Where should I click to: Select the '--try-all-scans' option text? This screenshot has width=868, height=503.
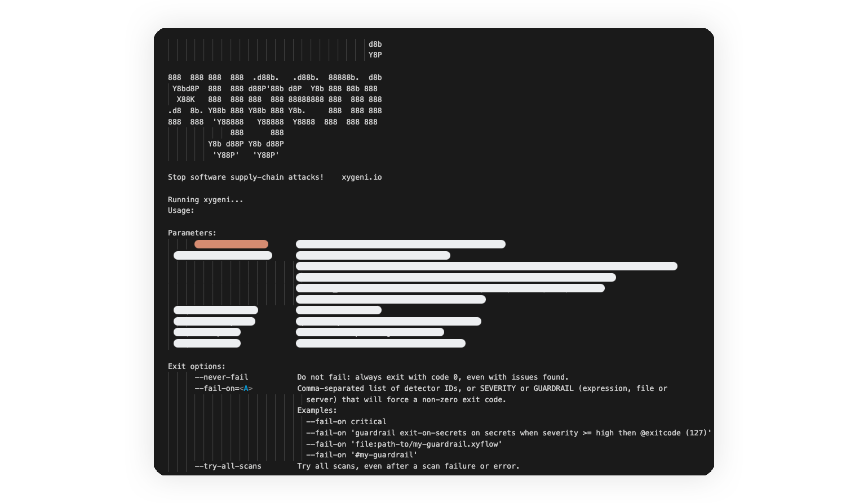coord(228,466)
